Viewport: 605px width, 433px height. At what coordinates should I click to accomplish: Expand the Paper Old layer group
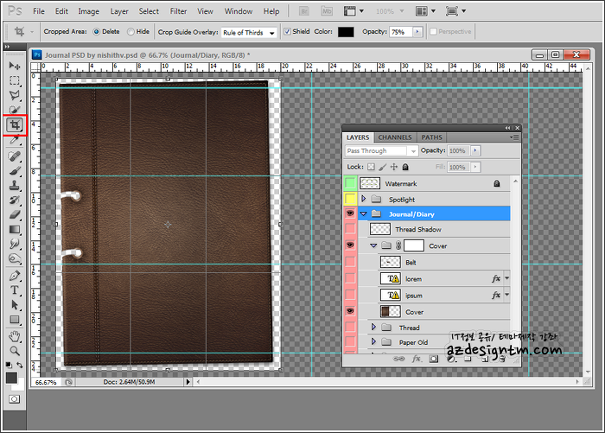[x=373, y=342]
